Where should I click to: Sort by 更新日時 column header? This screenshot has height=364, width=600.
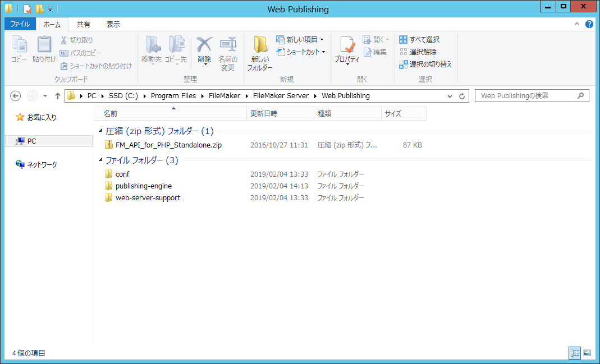tap(280, 114)
